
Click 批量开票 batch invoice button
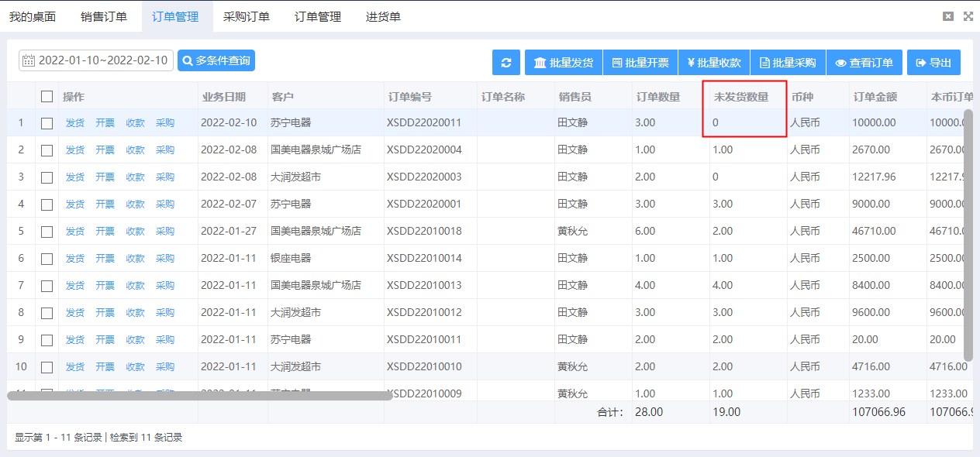tap(640, 63)
